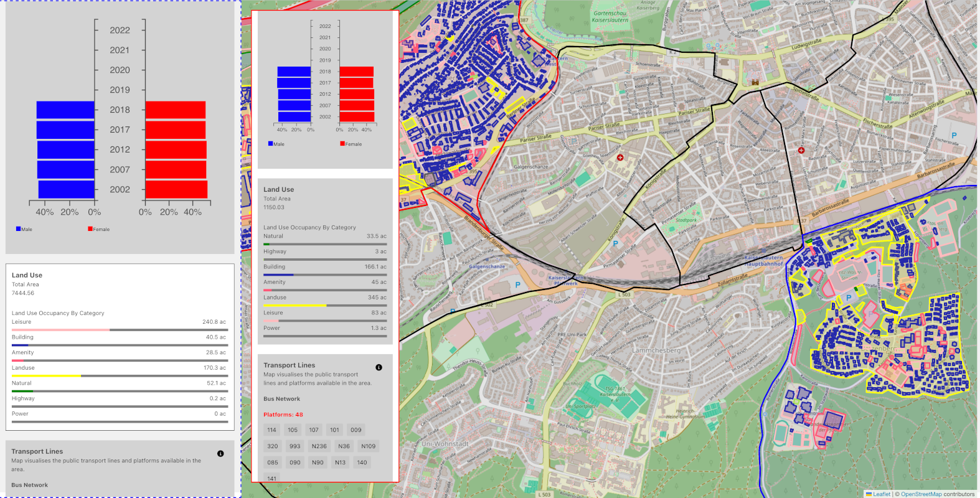Image resolution: width=980 pixels, height=498 pixels.
Task: Click 2012 male bar in middle sidebar chart
Action: point(294,94)
